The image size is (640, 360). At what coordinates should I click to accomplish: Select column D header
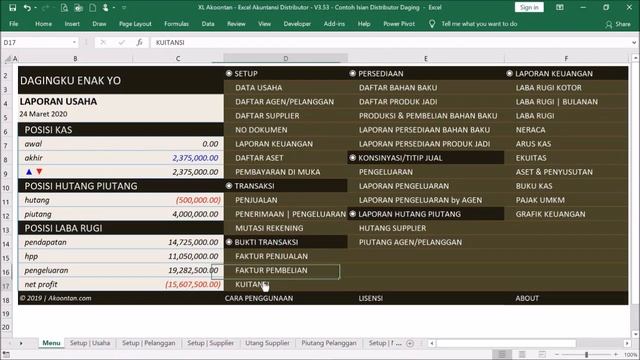click(x=285, y=58)
